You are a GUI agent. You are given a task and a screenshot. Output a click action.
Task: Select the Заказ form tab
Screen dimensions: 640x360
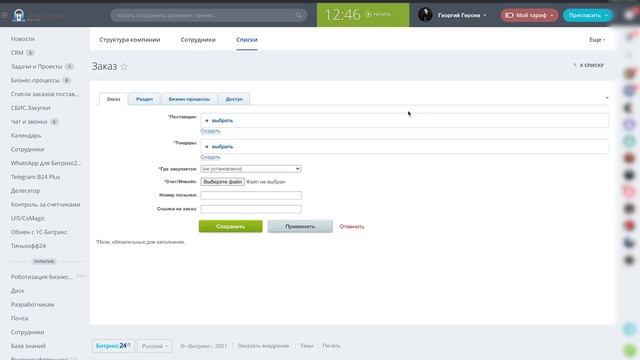113,99
